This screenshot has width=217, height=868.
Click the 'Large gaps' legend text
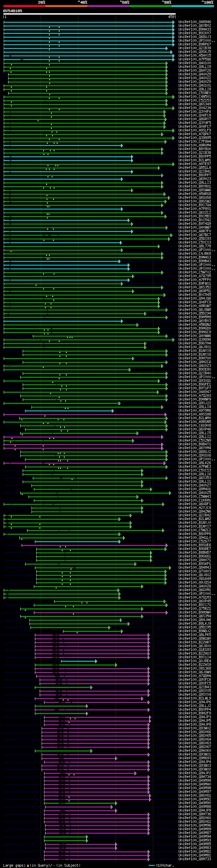point(42,865)
